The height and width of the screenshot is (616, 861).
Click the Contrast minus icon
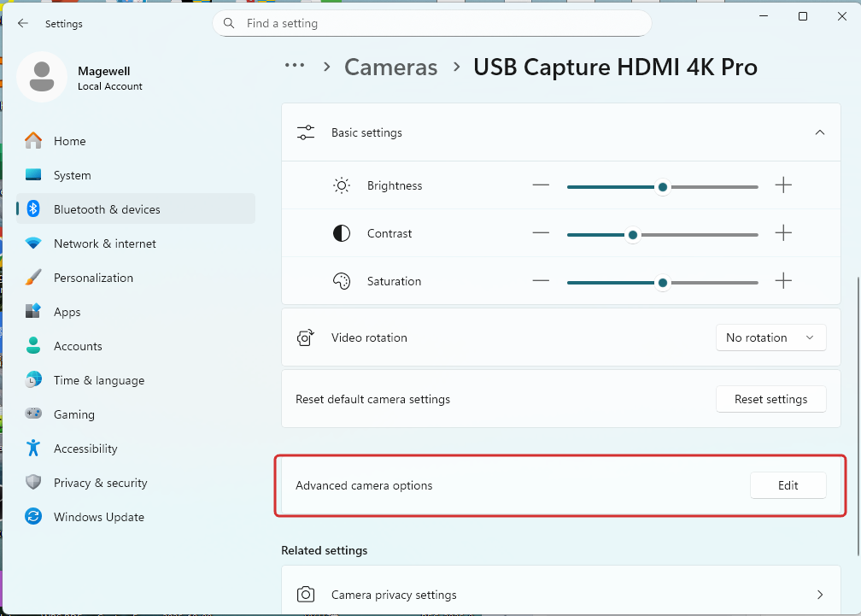[x=541, y=233]
